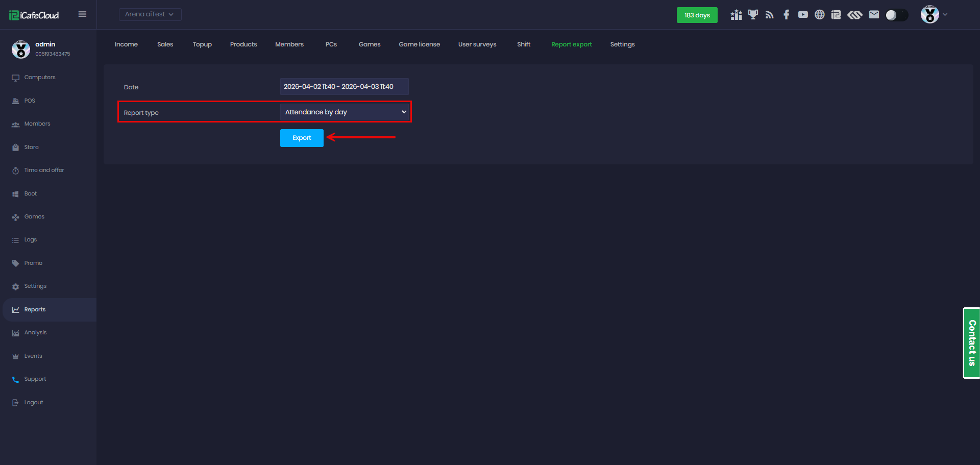Open Games in the sidebar

coord(34,217)
